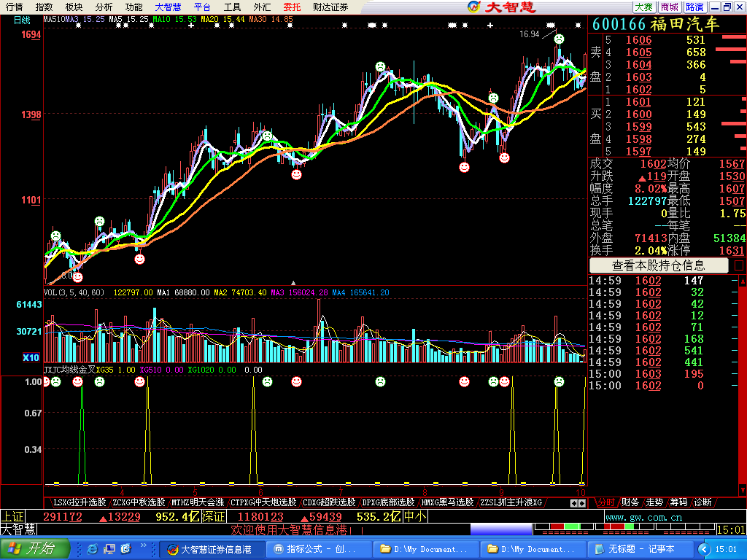Open the 大智慧 menu
Viewport: 747px width, 560px height.
(169, 7)
